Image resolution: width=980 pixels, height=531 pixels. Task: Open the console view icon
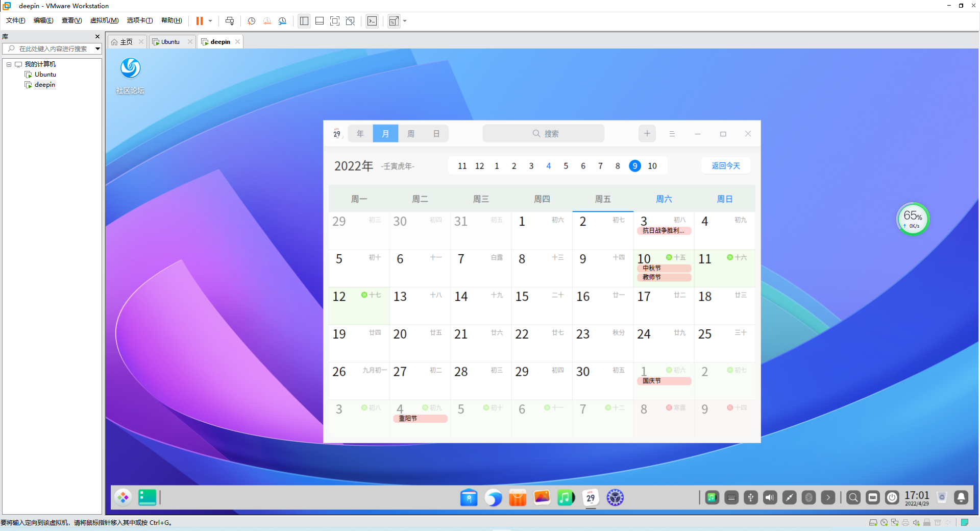pyautogui.click(x=372, y=21)
